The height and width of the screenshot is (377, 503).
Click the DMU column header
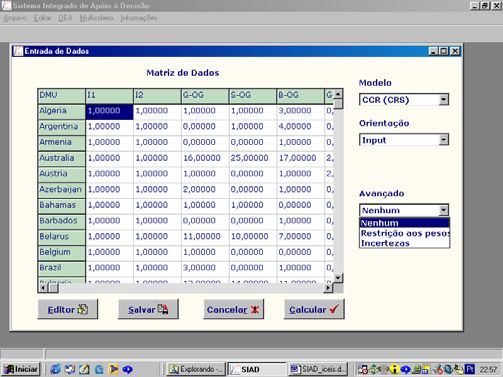pos(62,96)
